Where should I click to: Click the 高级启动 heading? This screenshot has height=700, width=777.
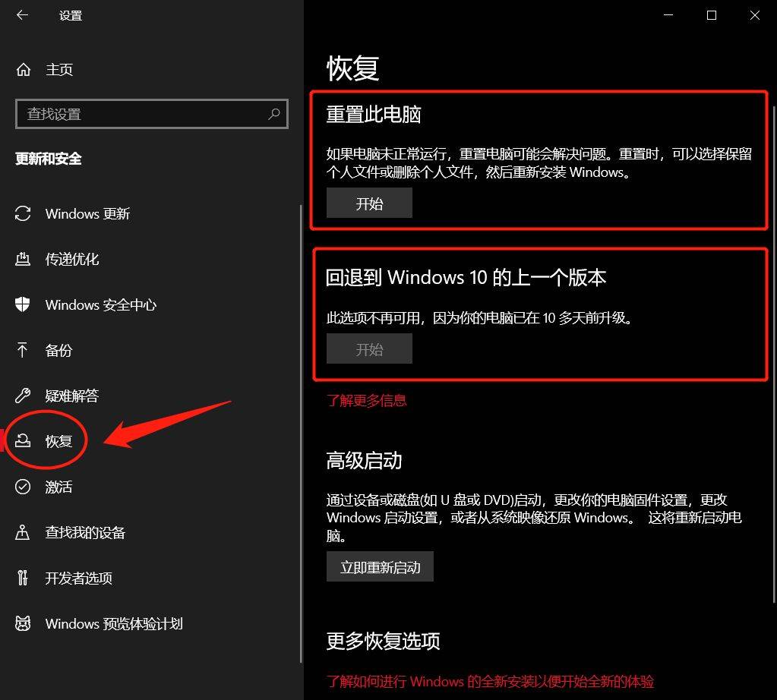(365, 460)
